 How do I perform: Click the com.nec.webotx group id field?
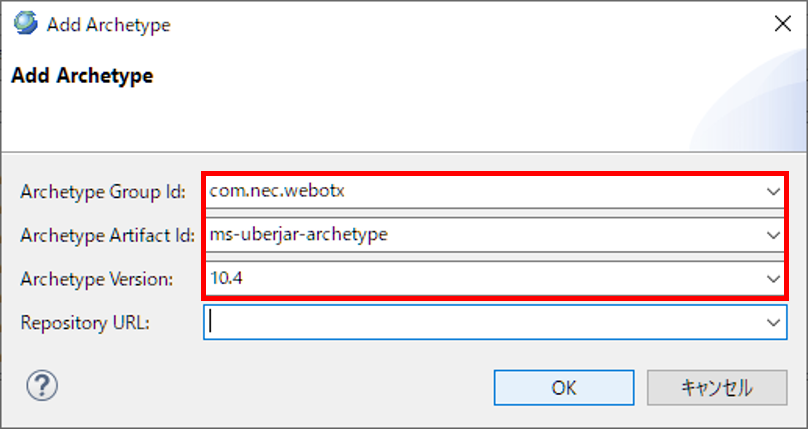[480, 190]
